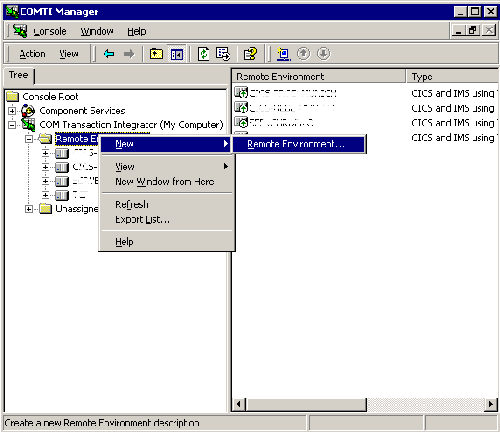Open the Window menu
The image size is (500, 432).
click(97, 31)
